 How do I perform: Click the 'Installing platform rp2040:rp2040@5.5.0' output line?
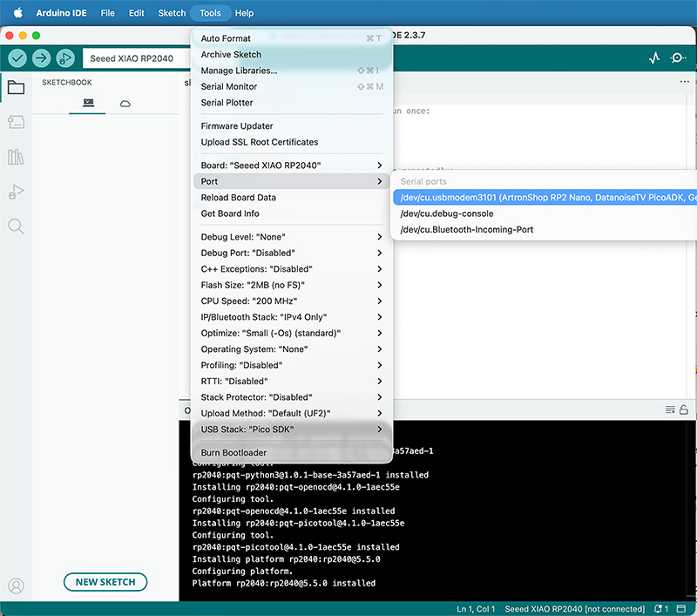pyautogui.click(x=287, y=558)
